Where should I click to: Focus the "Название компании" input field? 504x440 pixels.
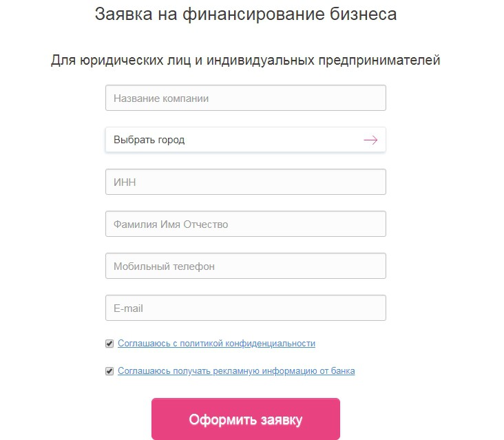[245, 98]
